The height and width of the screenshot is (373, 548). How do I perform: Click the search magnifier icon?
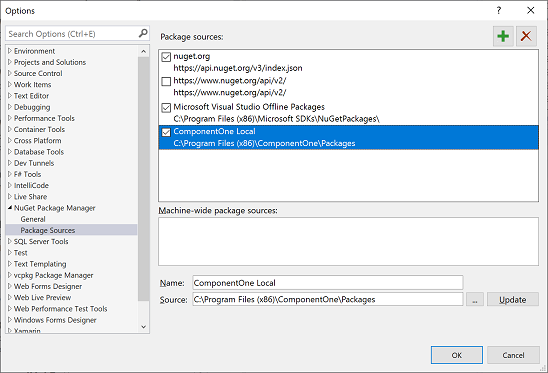click(x=143, y=33)
